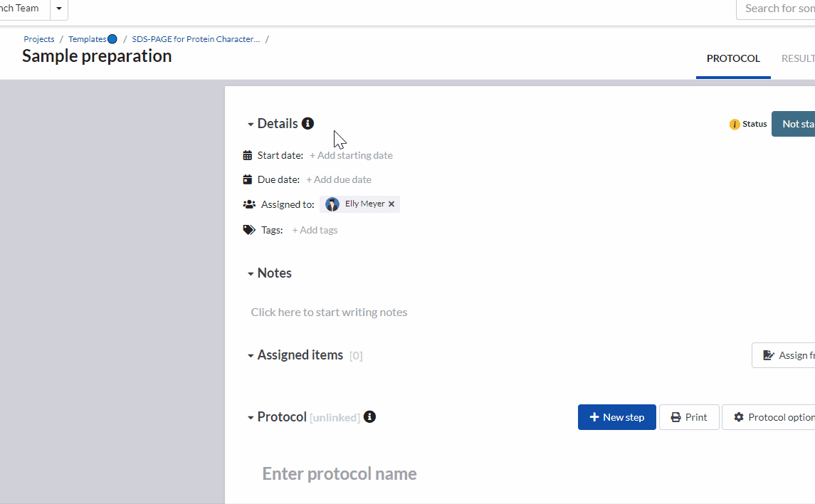Open the Projects breadcrumb link

coord(38,38)
